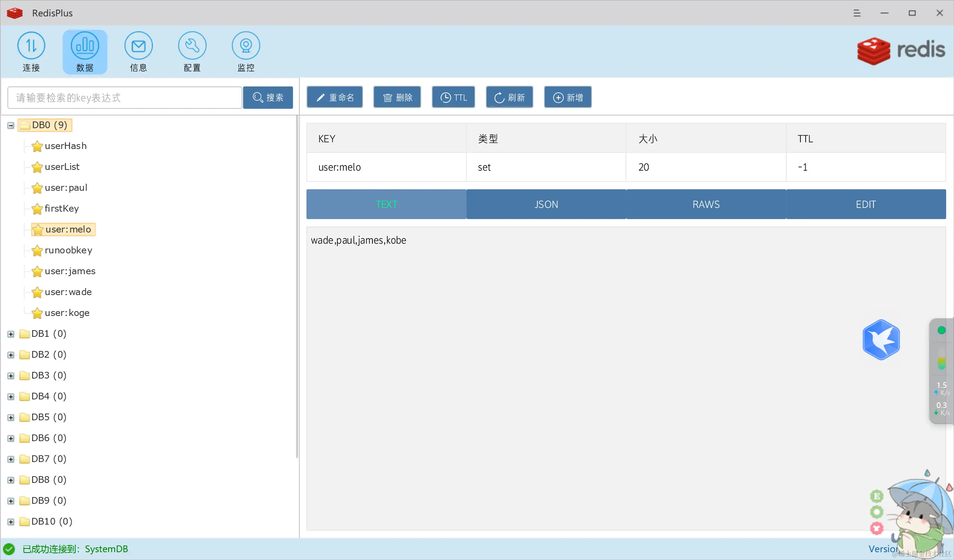Switch to the JSON view tab
This screenshot has height=560, width=954.
click(546, 204)
